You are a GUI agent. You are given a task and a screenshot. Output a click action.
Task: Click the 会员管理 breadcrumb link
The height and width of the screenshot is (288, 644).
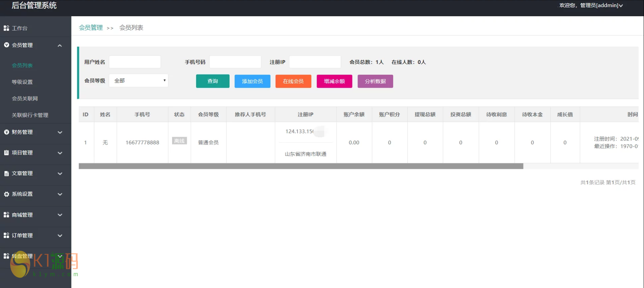[91, 28]
